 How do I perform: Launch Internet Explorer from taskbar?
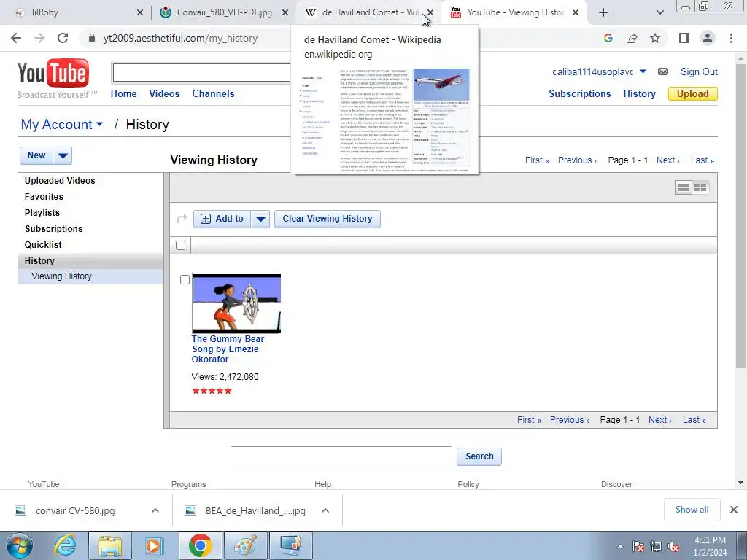click(65, 545)
